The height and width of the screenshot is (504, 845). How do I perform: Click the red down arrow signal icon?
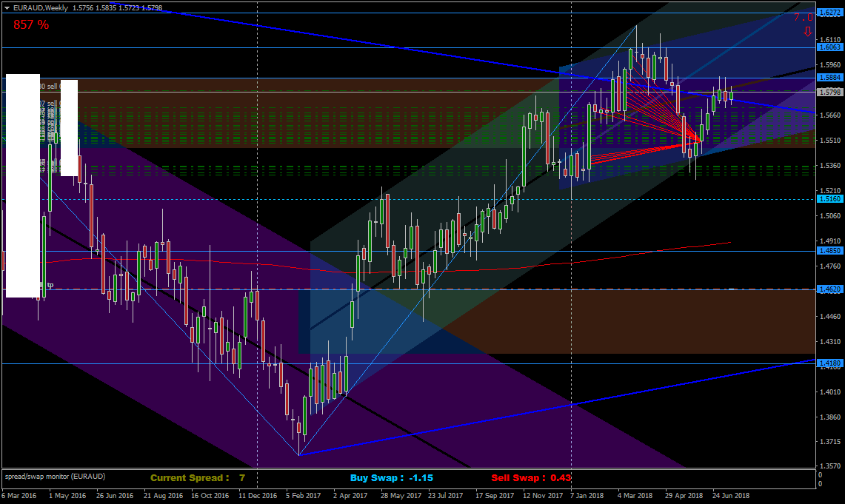(807, 32)
